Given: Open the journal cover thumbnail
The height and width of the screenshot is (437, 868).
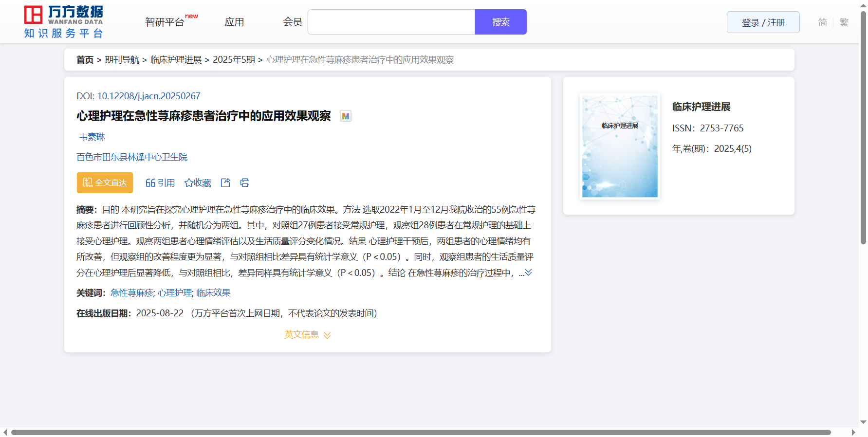Looking at the screenshot, I should pos(620,146).
